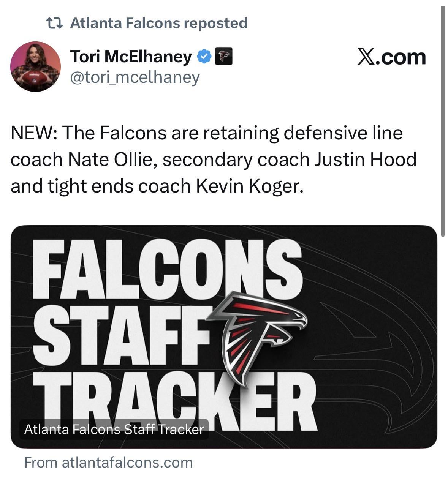448x496 pixels.
Task: Open Tori McElhaney's profile picture
Action: tap(35, 66)
